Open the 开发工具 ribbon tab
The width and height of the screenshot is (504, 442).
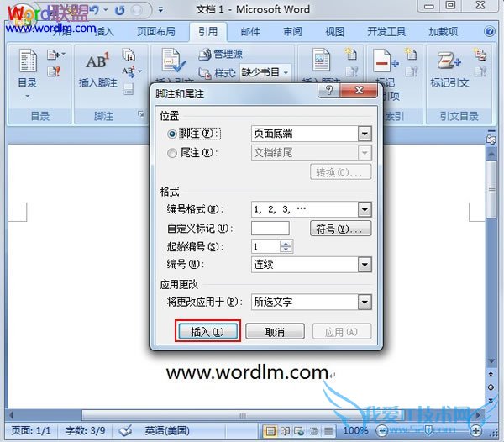pos(386,32)
